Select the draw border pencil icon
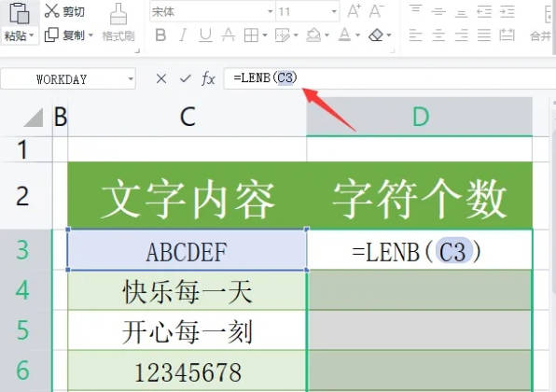556x392 pixels. (x=283, y=35)
